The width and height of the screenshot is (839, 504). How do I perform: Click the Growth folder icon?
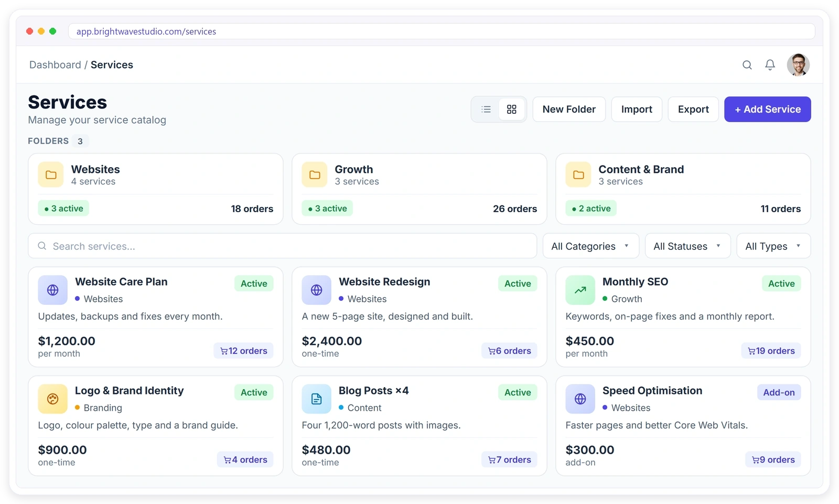(315, 174)
